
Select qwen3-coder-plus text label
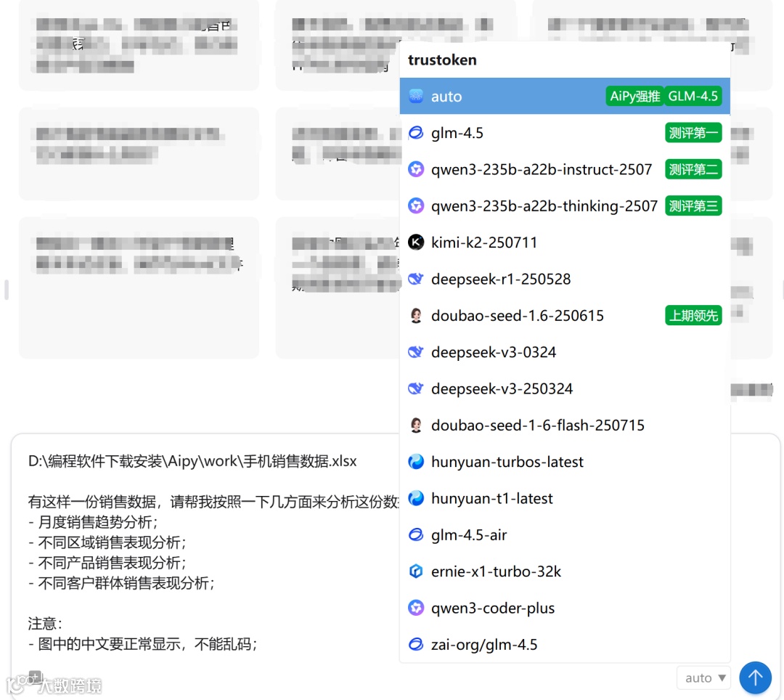coord(493,608)
